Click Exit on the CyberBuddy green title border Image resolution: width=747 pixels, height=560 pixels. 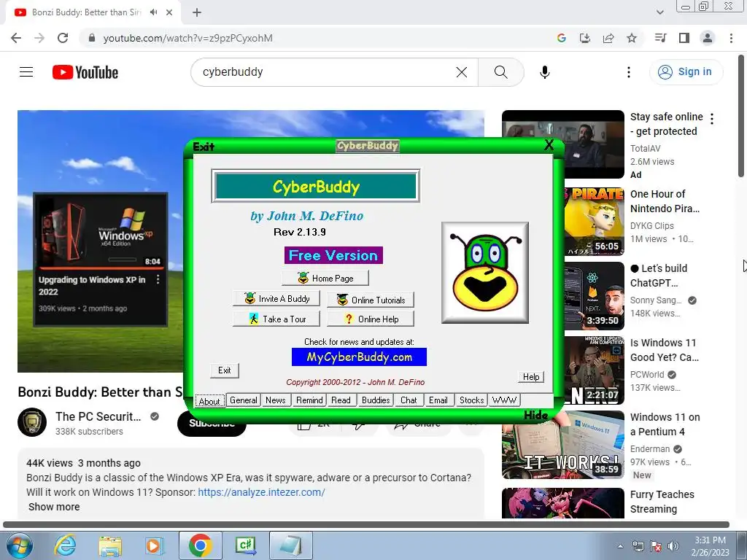click(204, 147)
